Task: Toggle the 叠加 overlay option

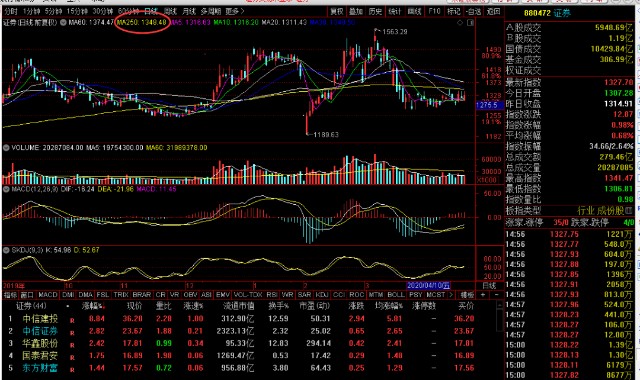Action: tap(356, 11)
